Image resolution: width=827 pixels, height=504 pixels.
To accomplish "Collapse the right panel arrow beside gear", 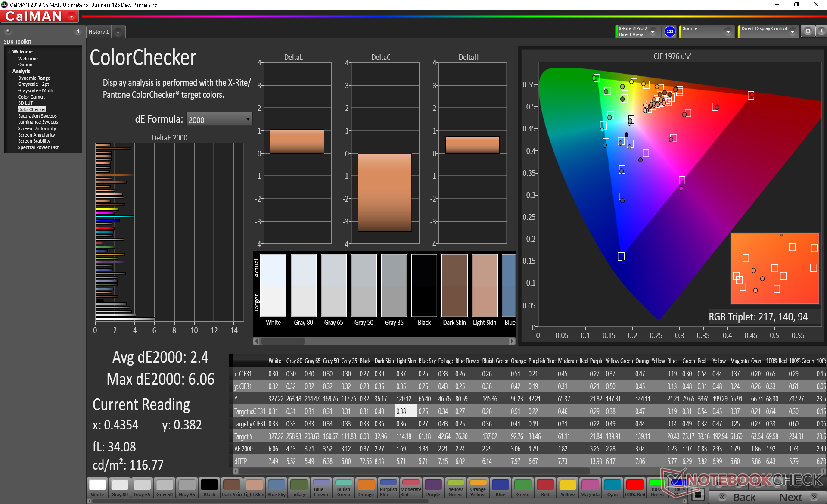I will [x=821, y=31].
